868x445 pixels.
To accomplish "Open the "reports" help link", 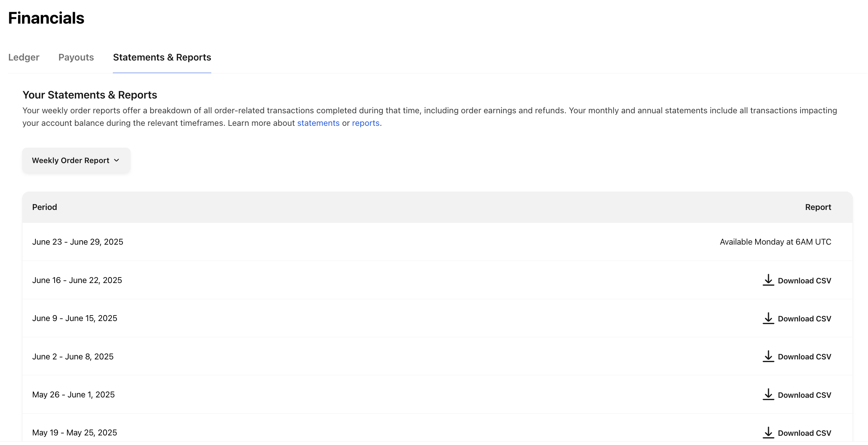I will coord(365,123).
